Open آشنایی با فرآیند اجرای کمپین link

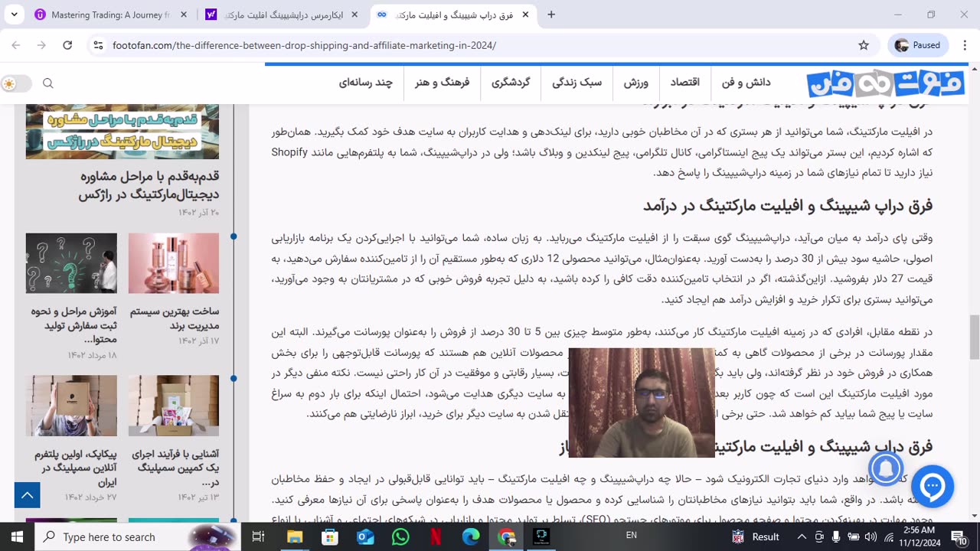[x=175, y=468]
